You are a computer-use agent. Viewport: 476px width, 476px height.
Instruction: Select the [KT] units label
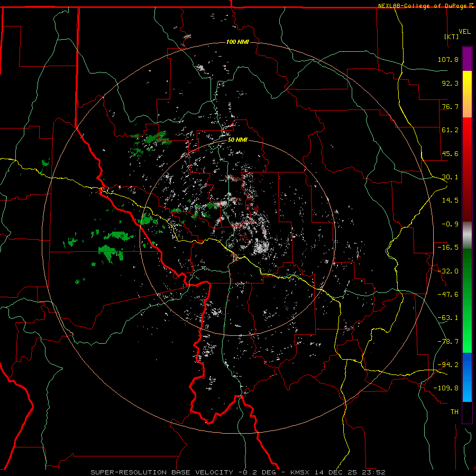coord(451,36)
